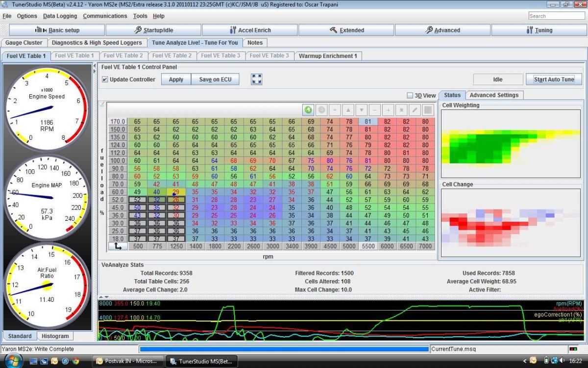Open the Data Logging menu

point(60,16)
